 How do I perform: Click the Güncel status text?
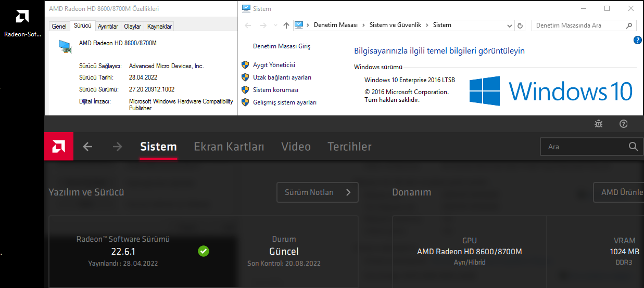[x=284, y=252]
